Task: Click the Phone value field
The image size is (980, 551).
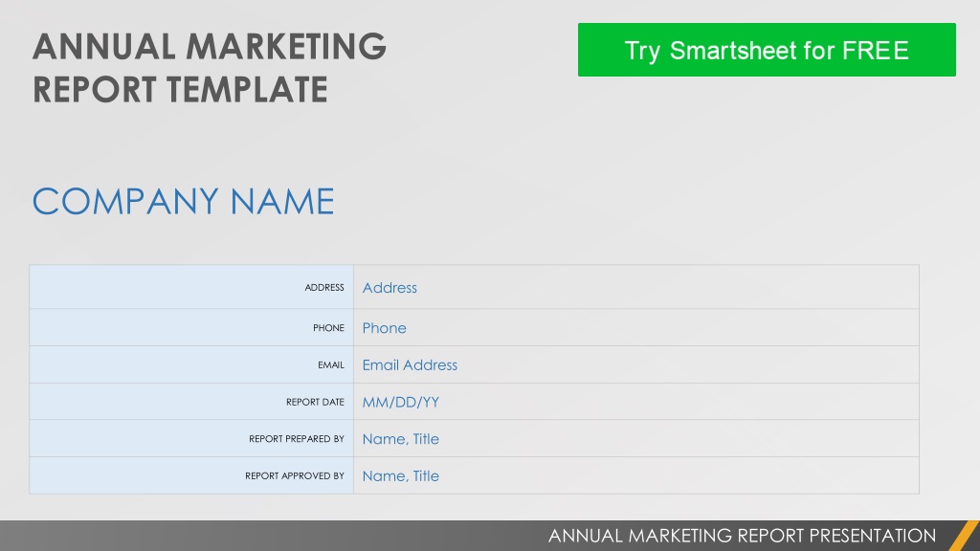Action: point(635,327)
